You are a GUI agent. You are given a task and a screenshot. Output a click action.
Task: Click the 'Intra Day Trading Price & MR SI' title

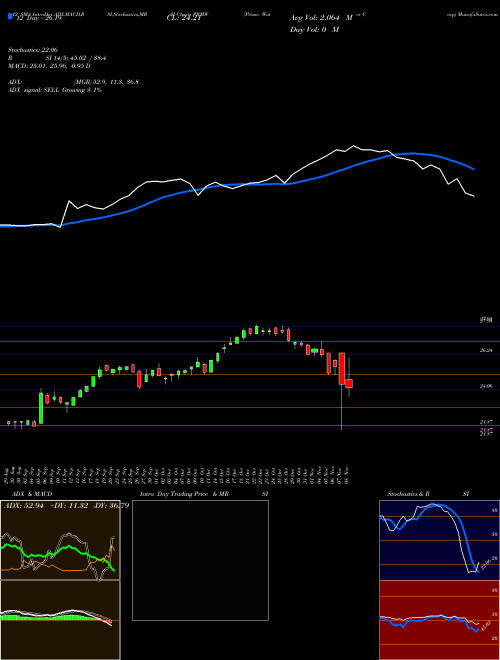(204, 494)
